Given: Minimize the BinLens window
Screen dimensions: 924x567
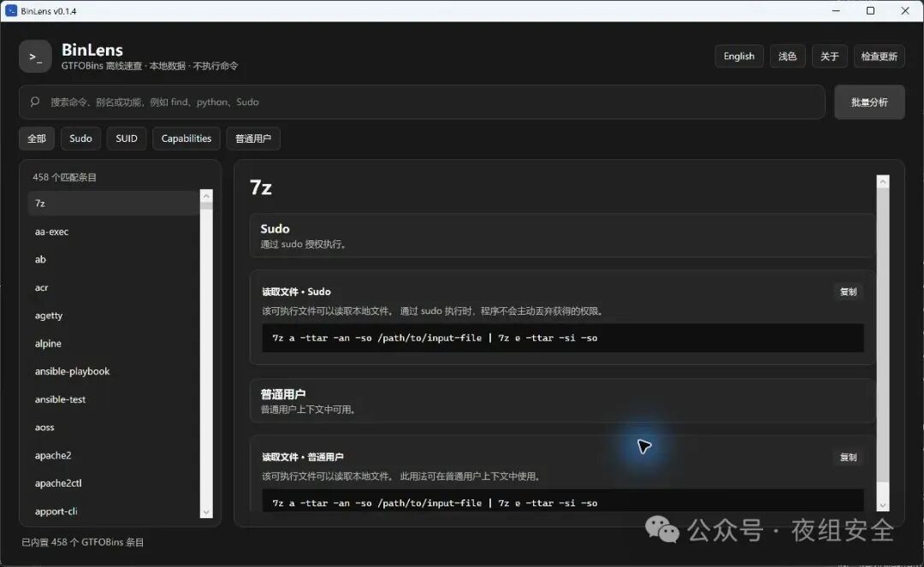Looking at the screenshot, I should tap(836, 10).
